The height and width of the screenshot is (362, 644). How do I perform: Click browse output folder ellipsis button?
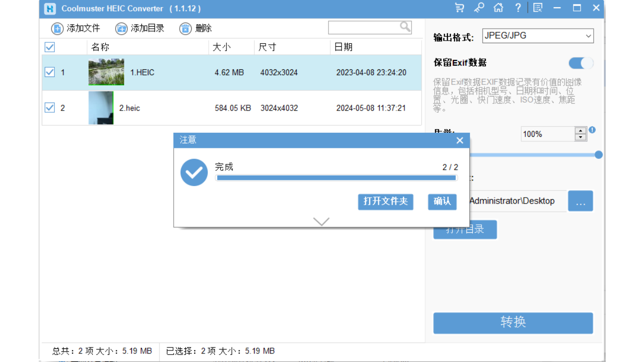(x=581, y=201)
